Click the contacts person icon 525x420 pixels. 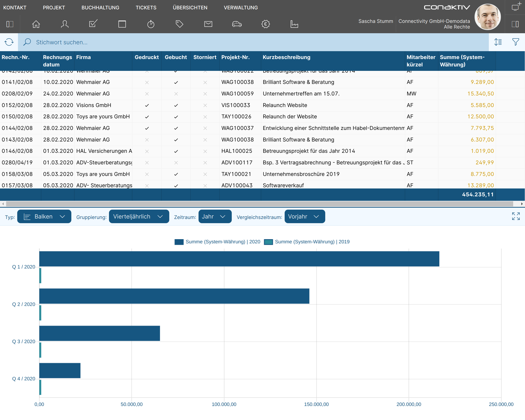click(x=65, y=24)
